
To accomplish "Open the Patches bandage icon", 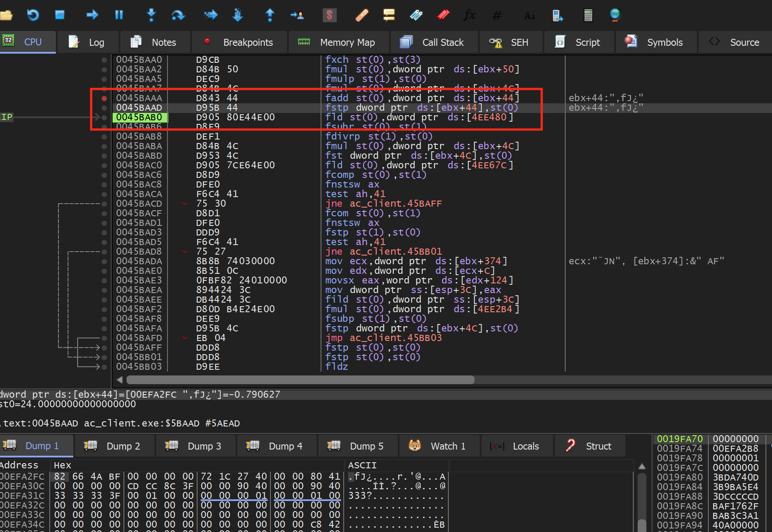I will tap(362, 15).
